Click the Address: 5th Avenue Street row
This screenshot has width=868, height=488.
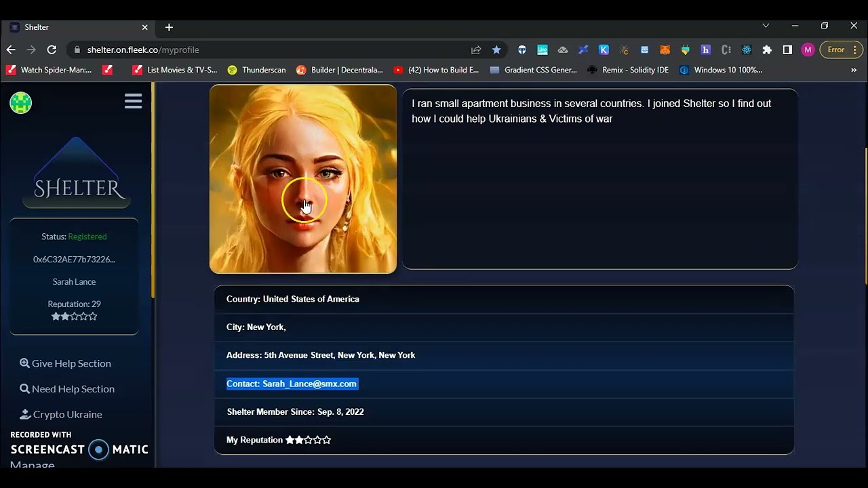click(504, 355)
